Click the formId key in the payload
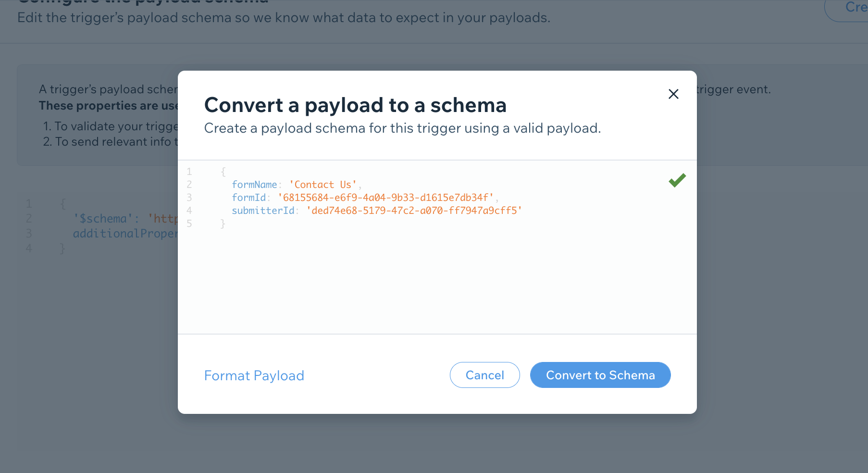868x473 pixels. [248, 198]
